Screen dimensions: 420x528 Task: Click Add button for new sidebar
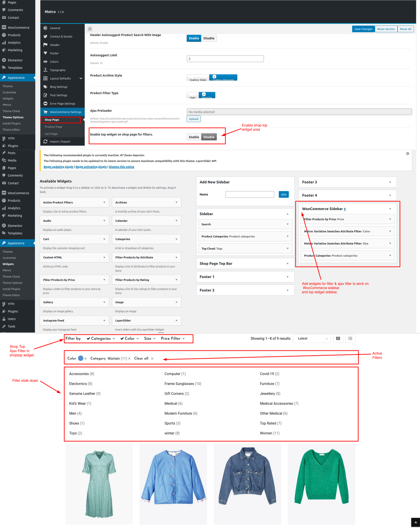click(283, 194)
